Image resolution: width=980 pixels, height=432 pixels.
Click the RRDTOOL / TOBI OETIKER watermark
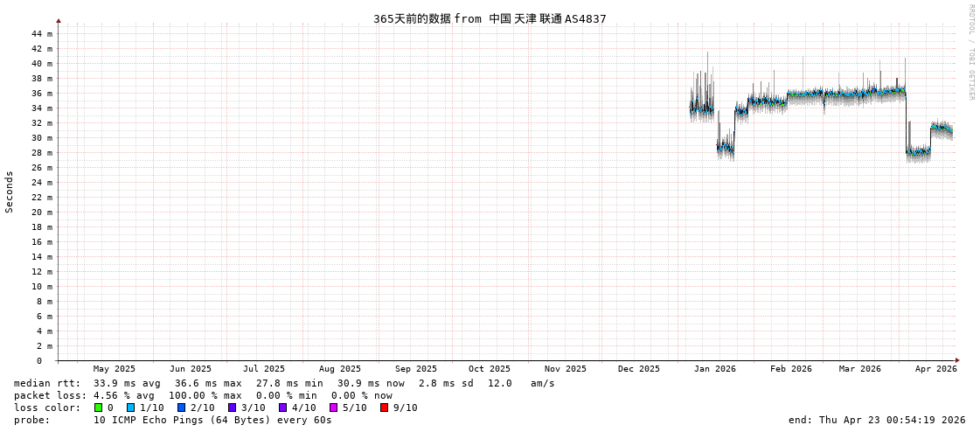click(971, 52)
